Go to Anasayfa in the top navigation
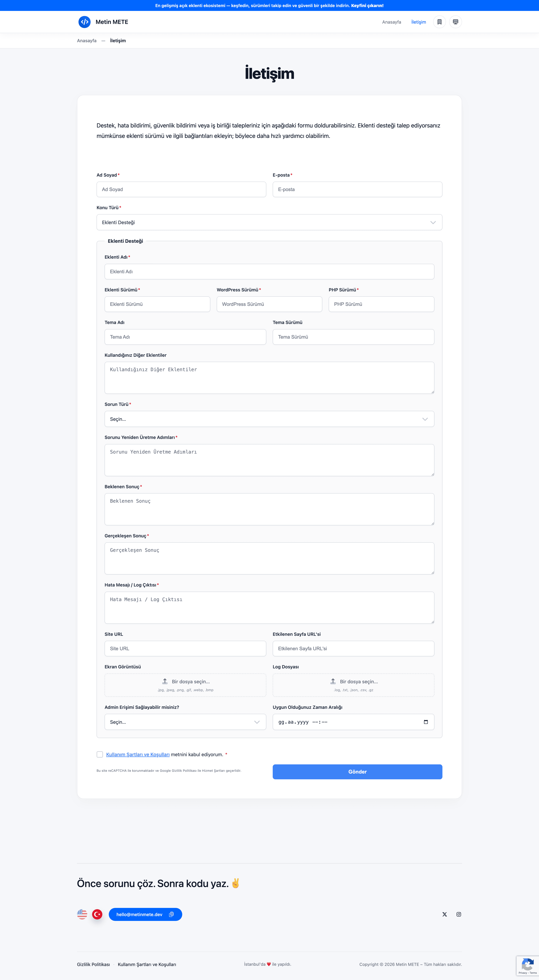 (392, 22)
